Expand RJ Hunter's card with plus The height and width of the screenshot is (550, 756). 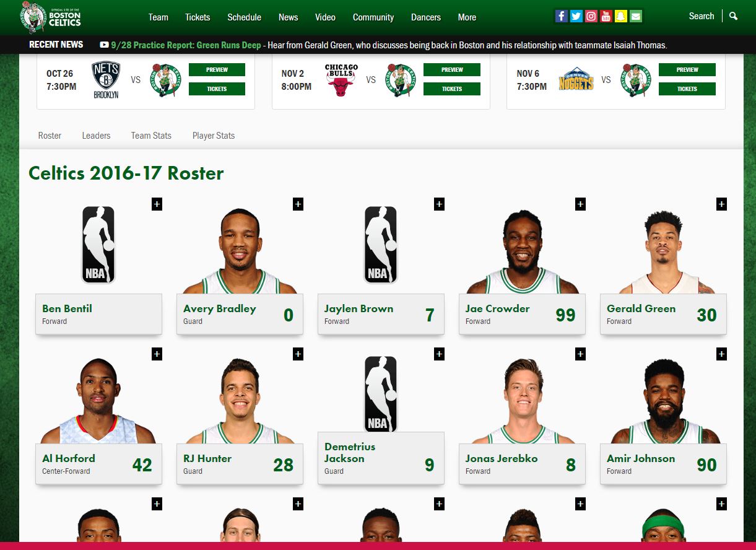click(x=298, y=354)
